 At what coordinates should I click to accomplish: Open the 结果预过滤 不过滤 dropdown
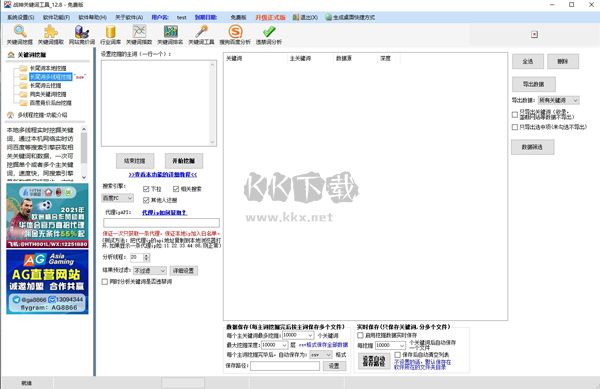pos(150,270)
